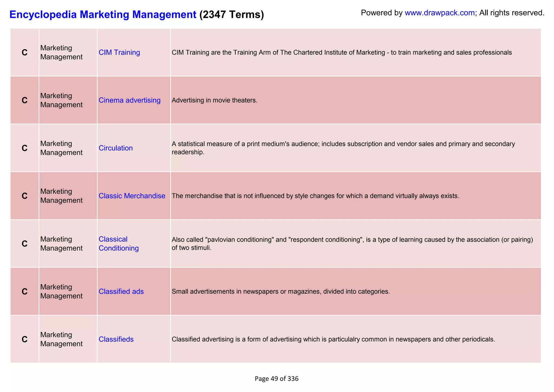Select the Classic Merchandise definition text
The height and width of the screenshot is (392, 554).
[x=315, y=196]
